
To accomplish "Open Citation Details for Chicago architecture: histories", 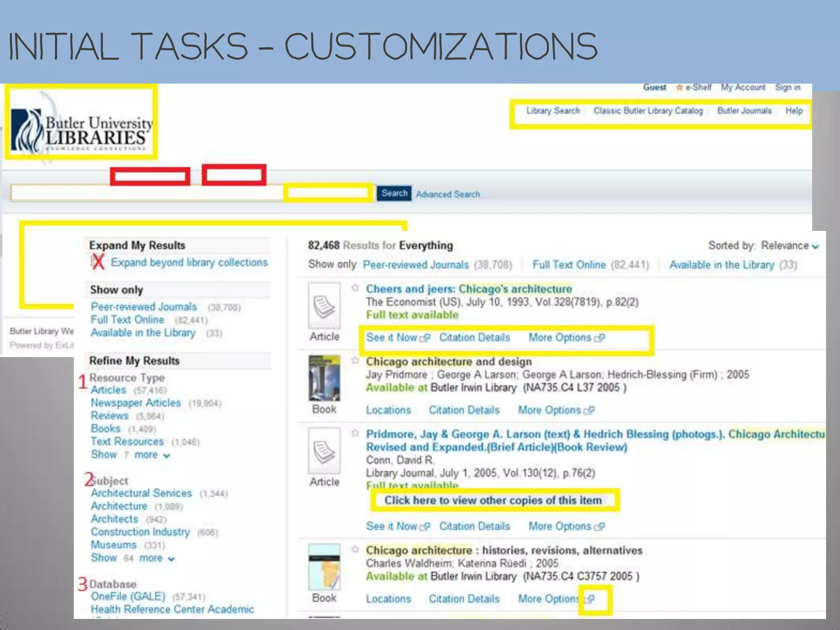I will (464, 599).
